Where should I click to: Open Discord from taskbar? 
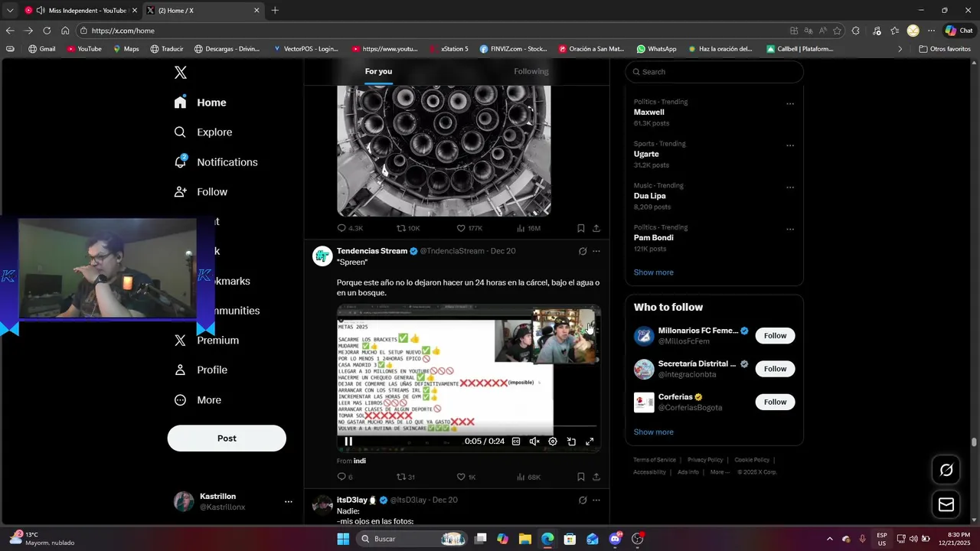(x=615, y=539)
